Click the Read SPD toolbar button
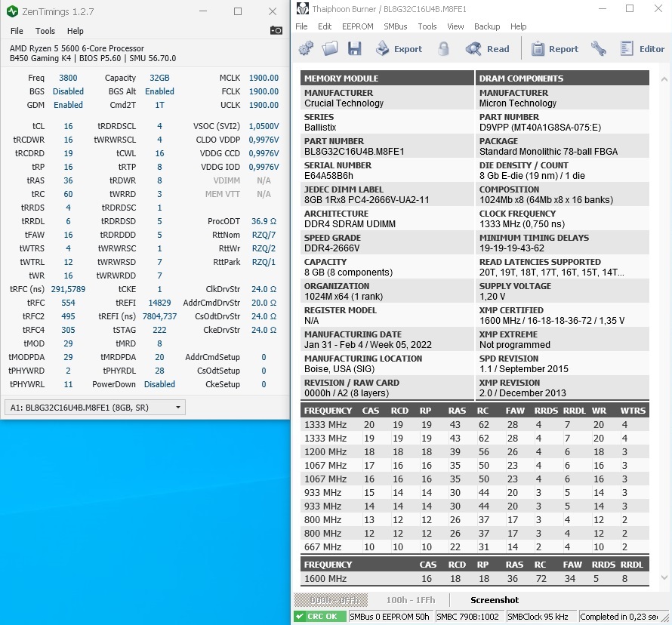 tap(487, 49)
